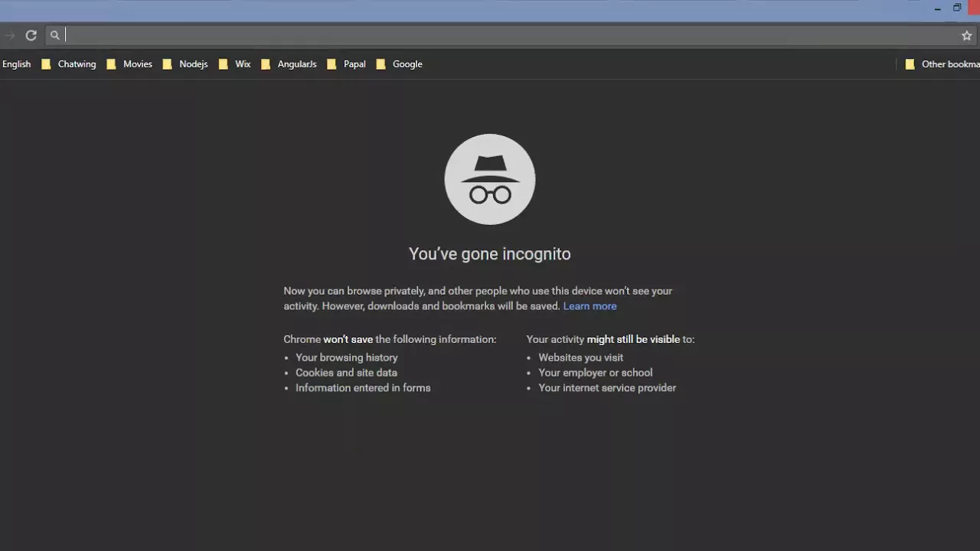Open the Nodejs bookmarks folder
The height and width of the screenshot is (551, 980).
185,64
